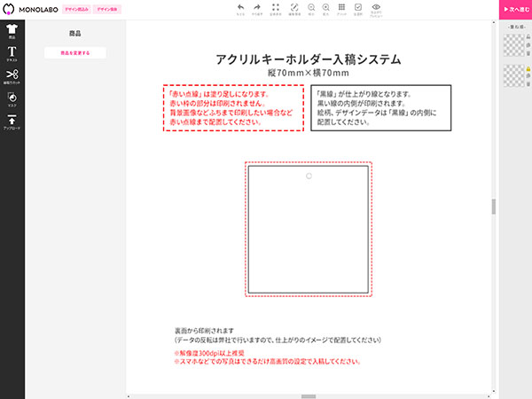The width and height of the screenshot is (532, 399).
Task: Select the second layer thumbnail
Action: click(x=513, y=75)
